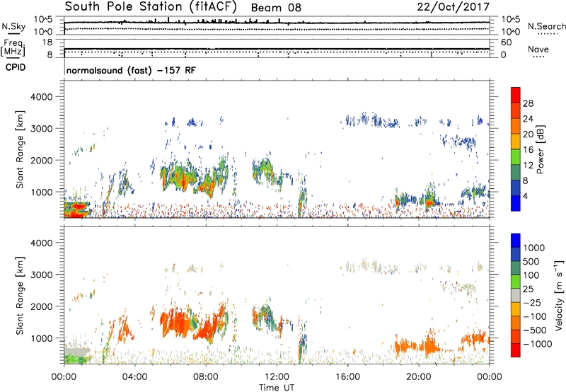Click the '04:00' time axis tick label
Image resolution: width=566 pixels, height=392 pixels.
134,377
